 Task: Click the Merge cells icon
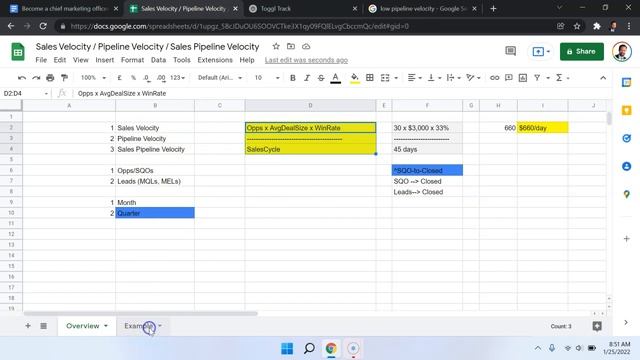pos(385,78)
